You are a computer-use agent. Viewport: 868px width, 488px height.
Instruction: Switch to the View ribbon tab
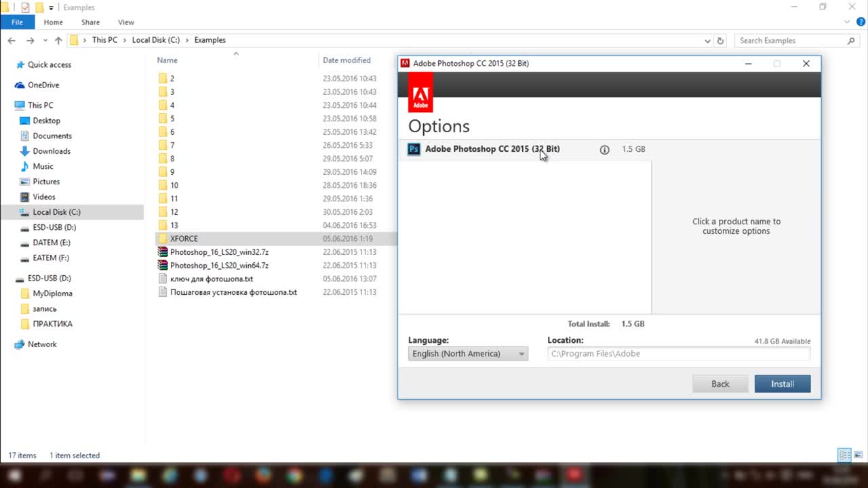[126, 22]
